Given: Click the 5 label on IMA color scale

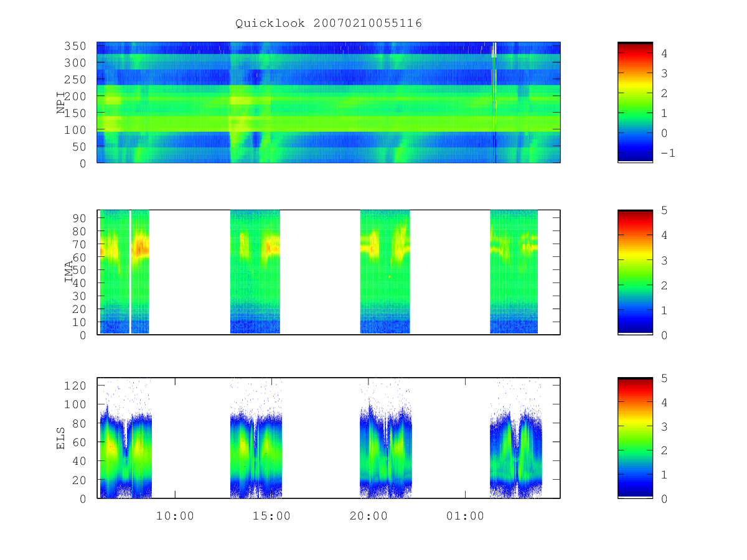Looking at the screenshot, I should [664, 210].
